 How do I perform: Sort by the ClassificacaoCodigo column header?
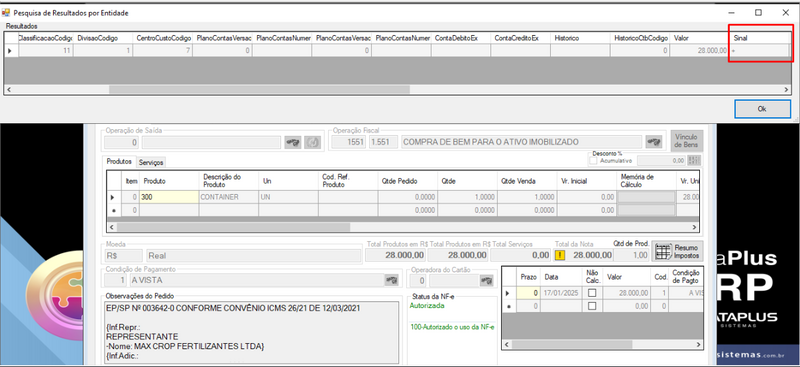tap(45, 38)
